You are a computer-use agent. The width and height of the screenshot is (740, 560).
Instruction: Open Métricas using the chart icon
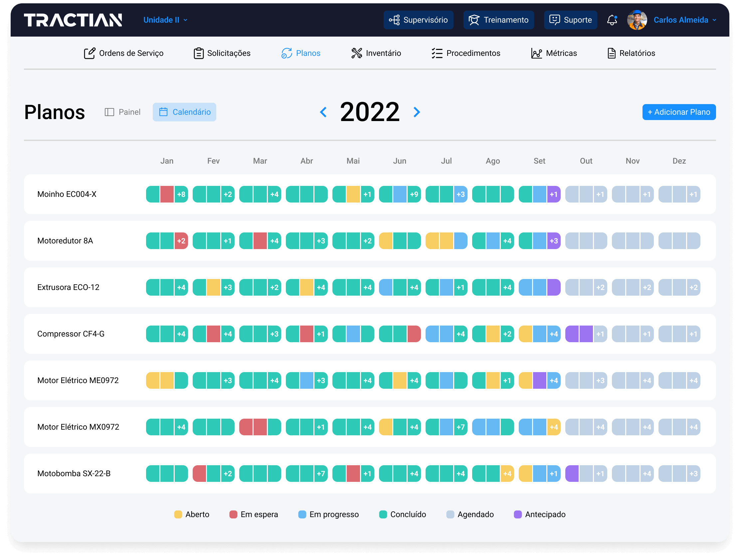(537, 53)
